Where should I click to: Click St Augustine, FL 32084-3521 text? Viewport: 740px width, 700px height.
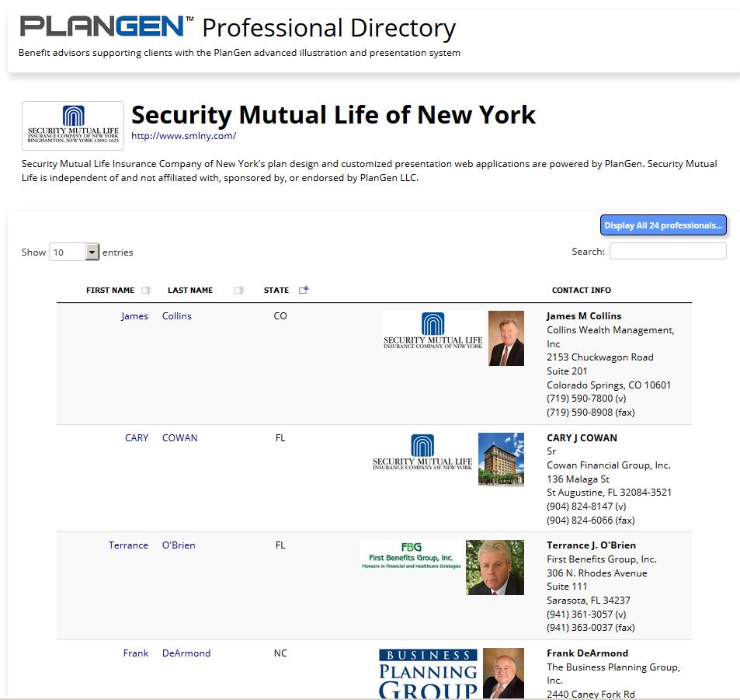point(609,492)
